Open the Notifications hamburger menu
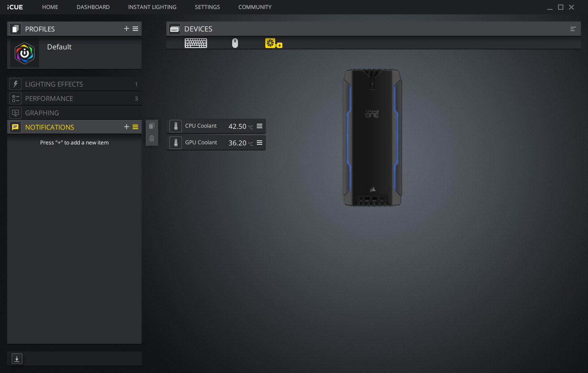This screenshot has width=588, height=373. click(x=135, y=127)
